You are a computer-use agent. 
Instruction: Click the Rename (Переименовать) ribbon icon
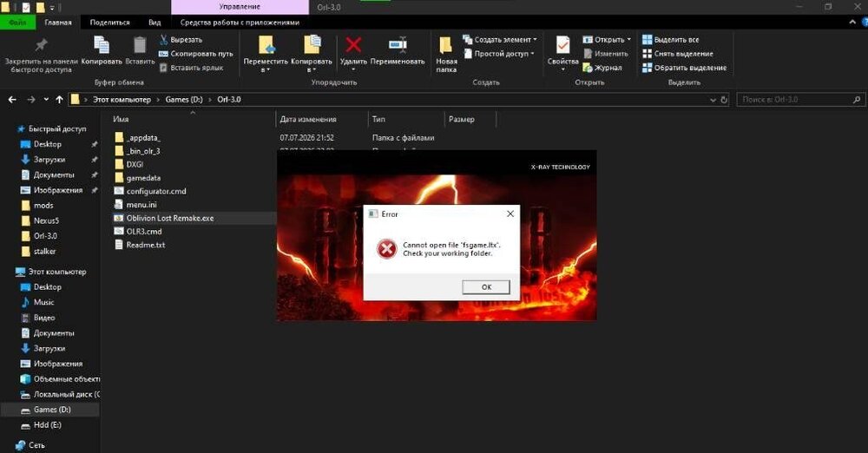pos(398,45)
